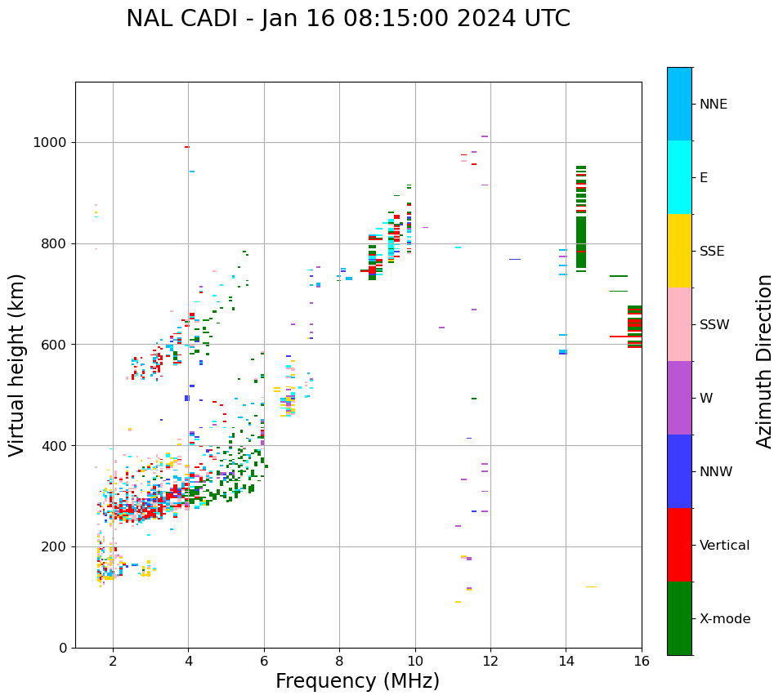Click the cyan E colorbar segment
Viewport: 783px width, 700px height.
tap(679, 177)
